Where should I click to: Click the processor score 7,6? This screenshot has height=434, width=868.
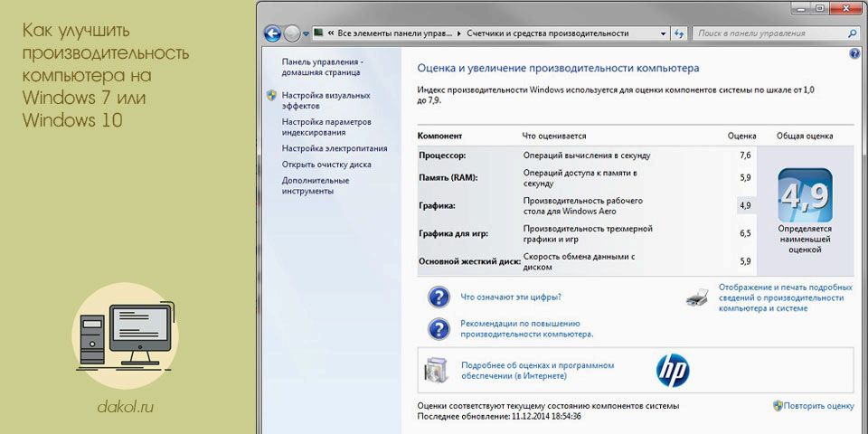[745, 156]
